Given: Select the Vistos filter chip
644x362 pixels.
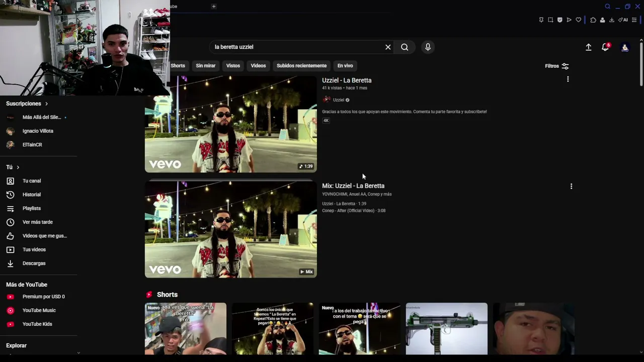Looking at the screenshot, I should [233, 66].
